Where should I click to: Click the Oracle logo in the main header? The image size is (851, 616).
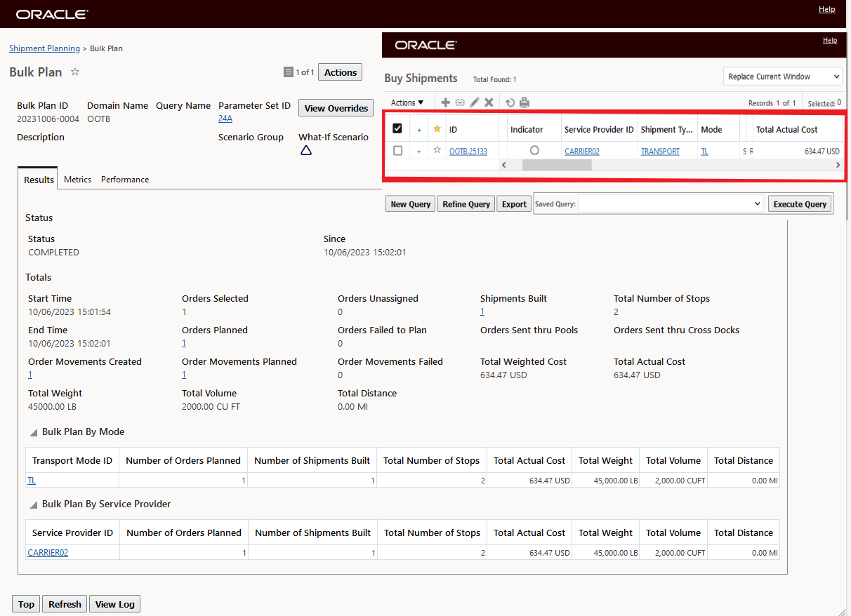click(52, 14)
